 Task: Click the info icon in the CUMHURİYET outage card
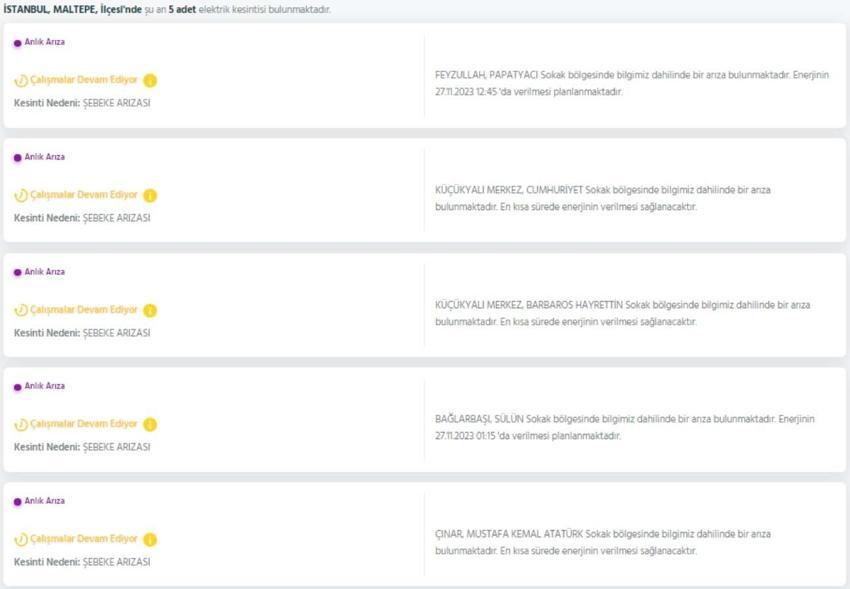(150, 196)
